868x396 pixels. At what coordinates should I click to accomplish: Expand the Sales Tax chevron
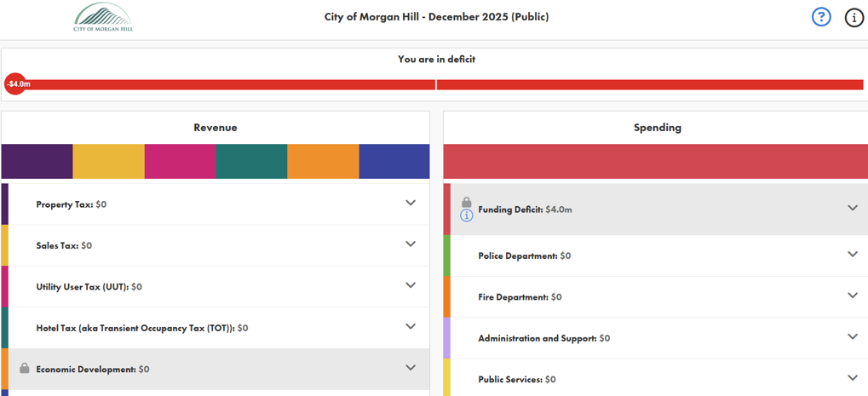coord(411,244)
